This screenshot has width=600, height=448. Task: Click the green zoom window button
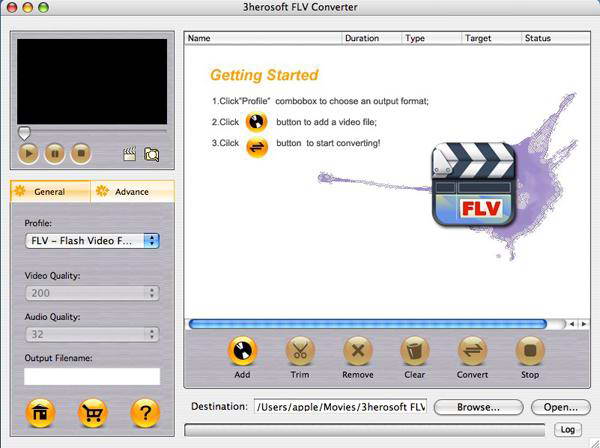coord(44,7)
